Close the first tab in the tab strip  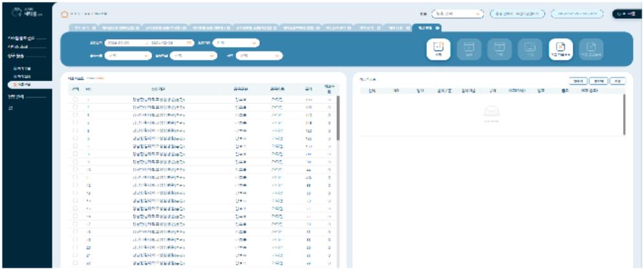pyautogui.click(x=94, y=28)
